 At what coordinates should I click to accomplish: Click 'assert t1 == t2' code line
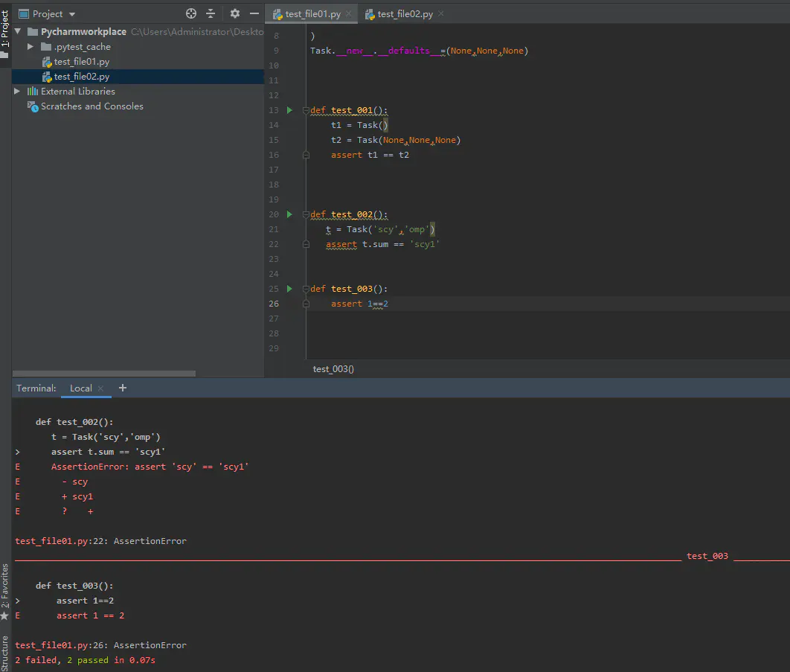coord(370,155)
